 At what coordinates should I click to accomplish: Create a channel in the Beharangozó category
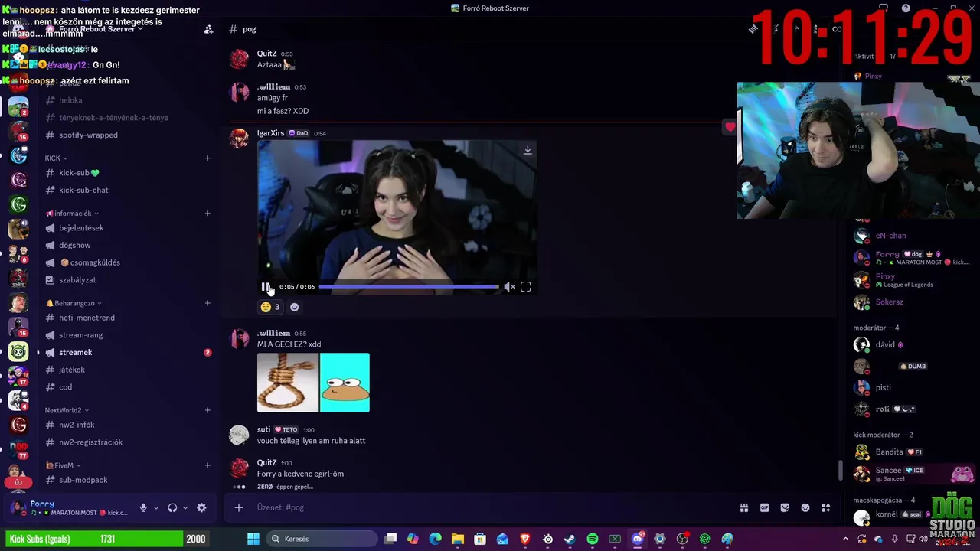tap(207, 303)
